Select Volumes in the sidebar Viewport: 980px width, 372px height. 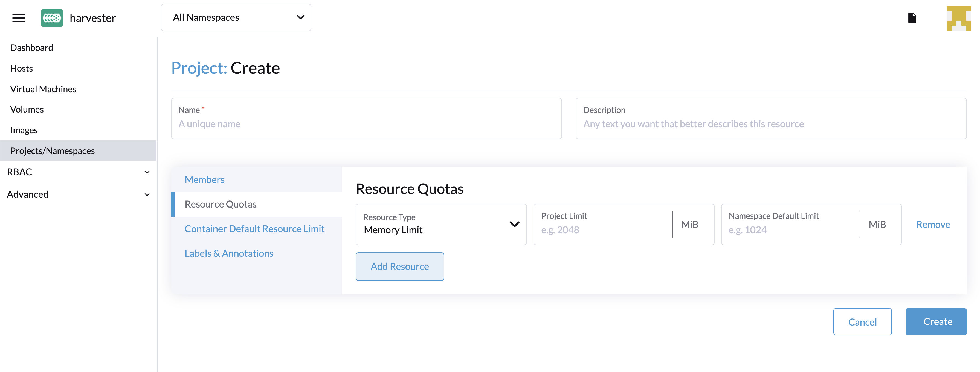pyautogui.click(x=27, y=110)
